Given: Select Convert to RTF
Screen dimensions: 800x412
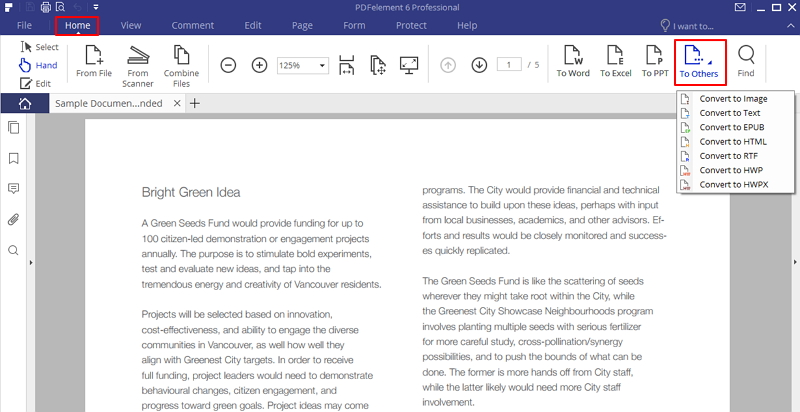Looking at the screenshot, I should point(735,156).
